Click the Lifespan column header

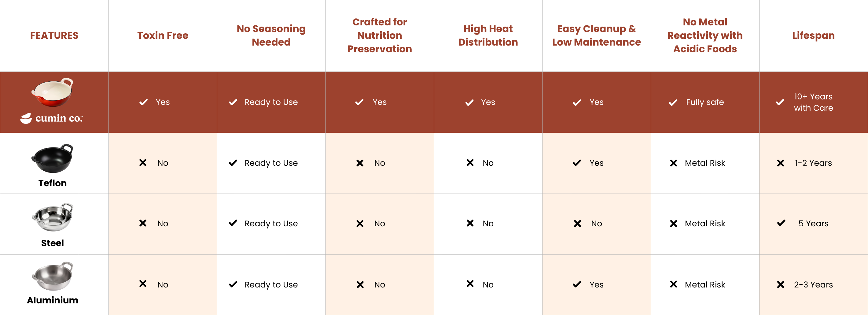[813, 35]
